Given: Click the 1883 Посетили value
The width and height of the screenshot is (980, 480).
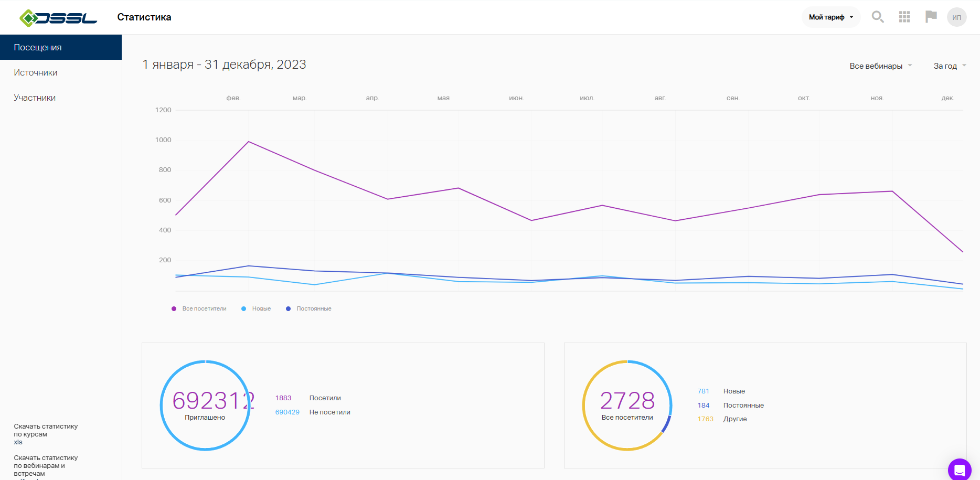Looking at the screenshot, I should click(x=283, y=398).
